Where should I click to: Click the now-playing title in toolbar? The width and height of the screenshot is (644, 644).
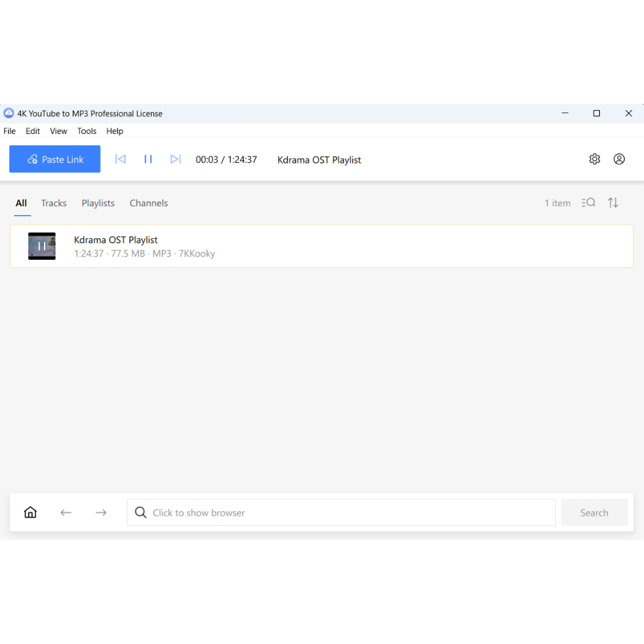319,160
